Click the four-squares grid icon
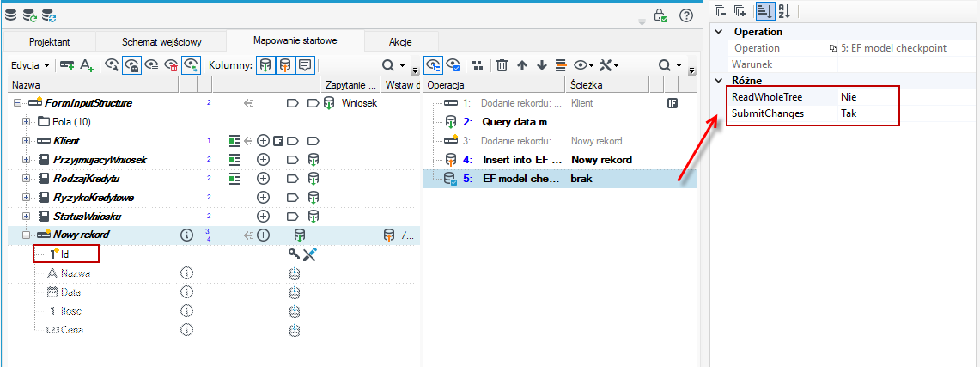 (x=478, y=65)
